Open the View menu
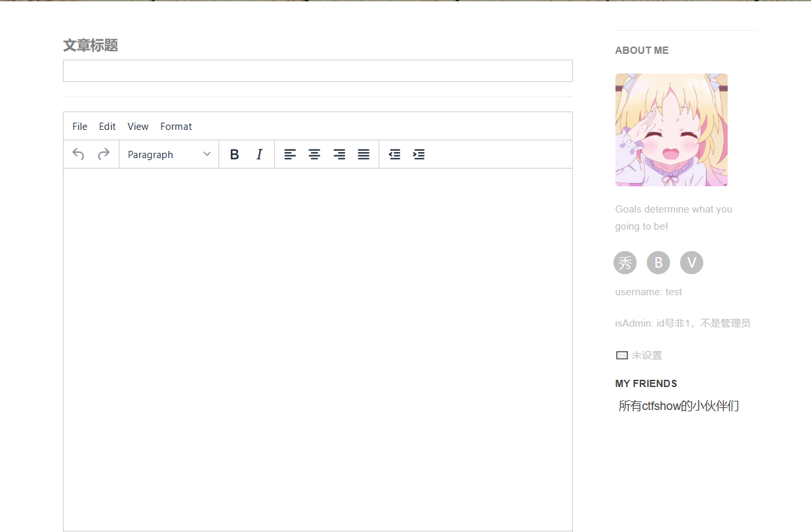The width and height of the screenshot is (811, 532). pos(138,127)
